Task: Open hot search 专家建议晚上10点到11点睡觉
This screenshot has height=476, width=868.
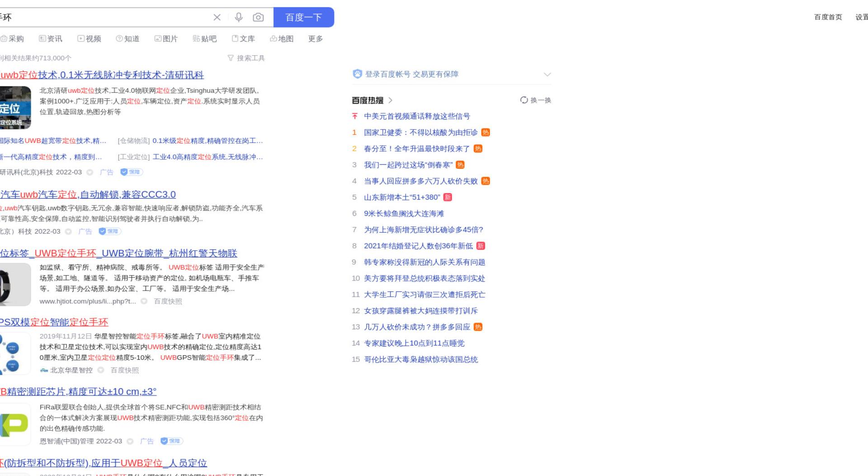Action: click(414, 343)
